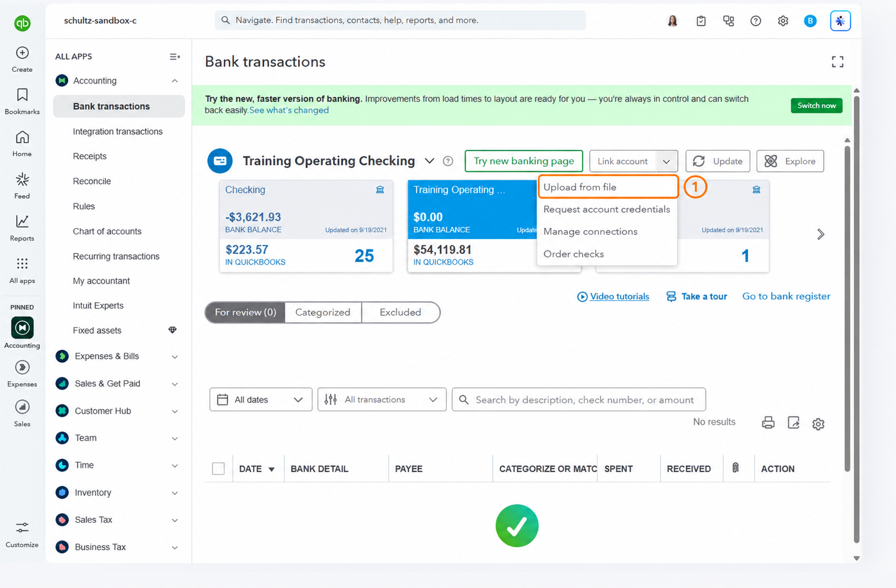The width and height of the screenshot is (896, 588).
Task: Print the transactions list
Action: tap(768, 422)
